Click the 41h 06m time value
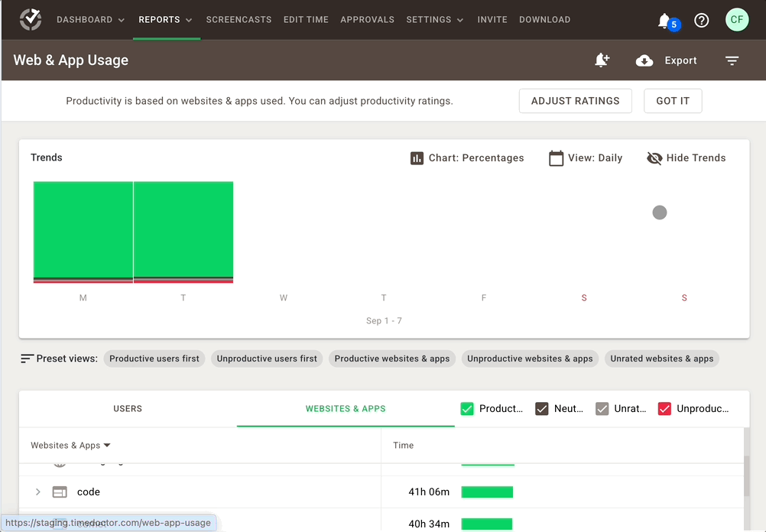766x532 pixels. [429, 492]
